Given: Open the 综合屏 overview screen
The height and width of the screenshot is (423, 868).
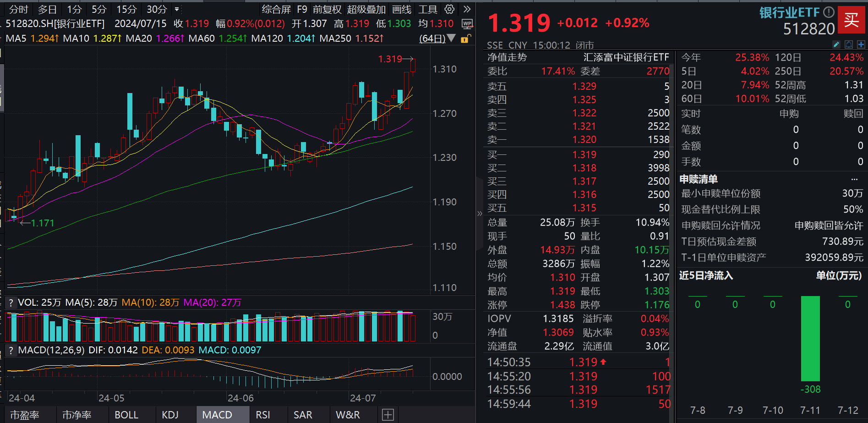Looking at the screenshot, I should [276, 9].
